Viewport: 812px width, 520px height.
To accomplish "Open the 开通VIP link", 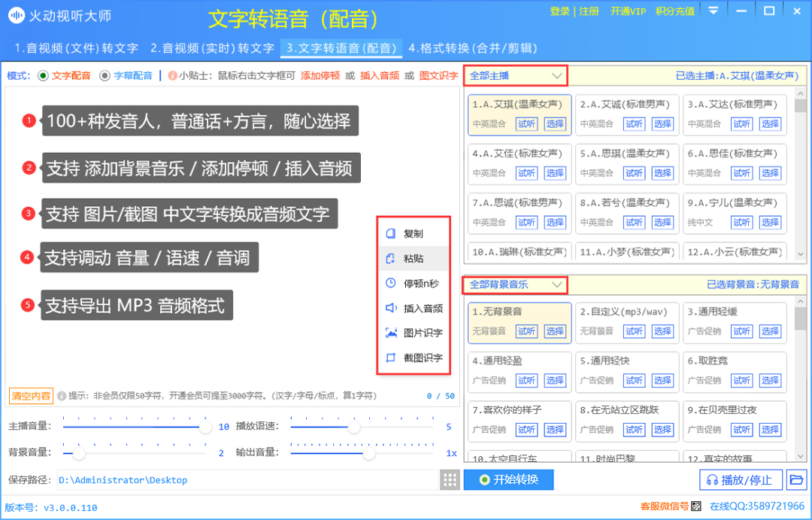I will click(x=628, y=11).
